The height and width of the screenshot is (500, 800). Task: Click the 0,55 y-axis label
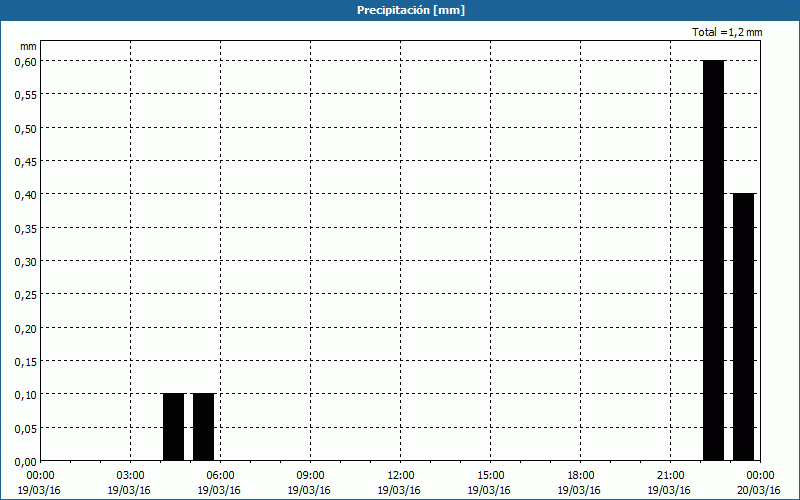(26, 94)
